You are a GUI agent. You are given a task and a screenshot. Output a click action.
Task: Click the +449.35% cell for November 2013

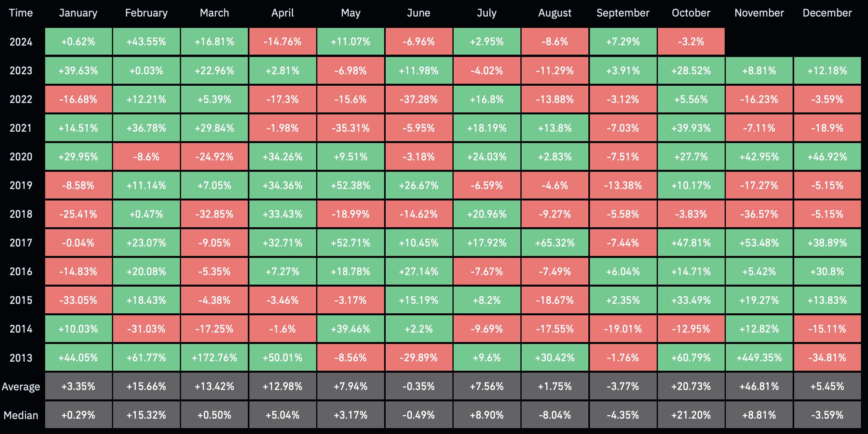[x=759, y=358]
